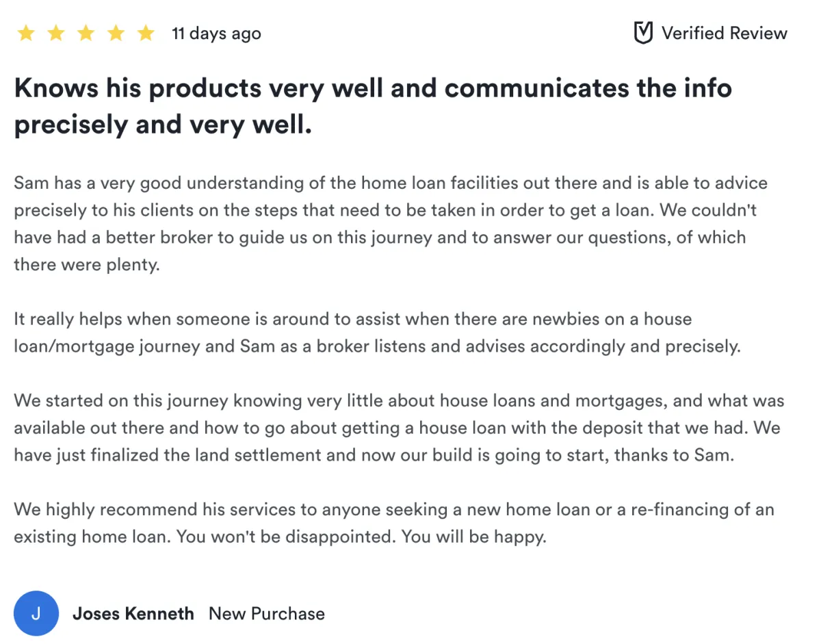Image resolution: width=821 pixels, height=644 pixels.
Task: Click the Verified Review shield icon
Action: point(642,33)
